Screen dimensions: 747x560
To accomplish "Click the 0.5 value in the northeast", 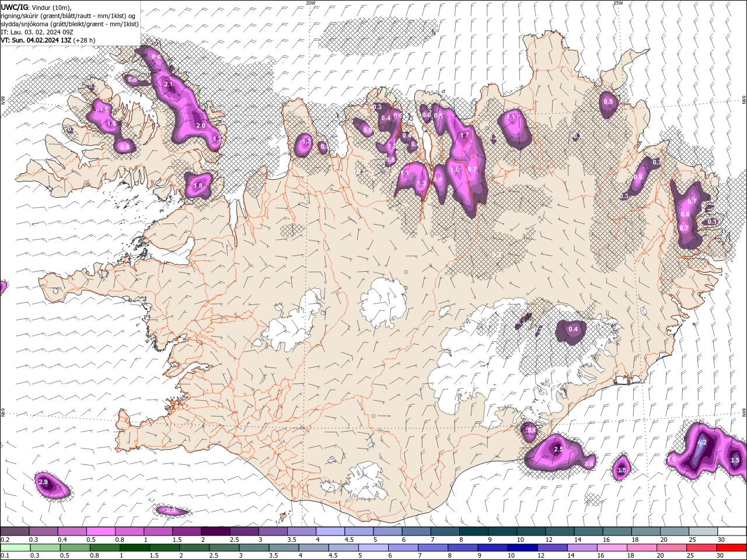I will point(608,101).
